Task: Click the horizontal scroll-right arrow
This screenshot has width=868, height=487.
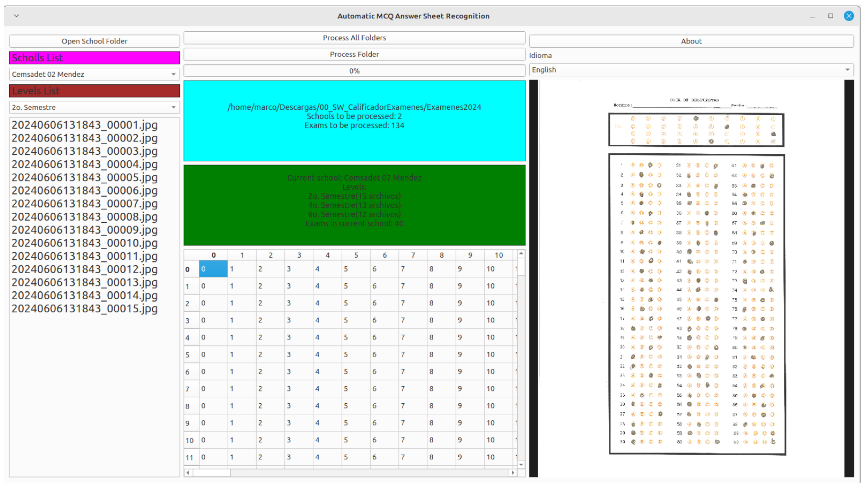Action: coord(513,472)
